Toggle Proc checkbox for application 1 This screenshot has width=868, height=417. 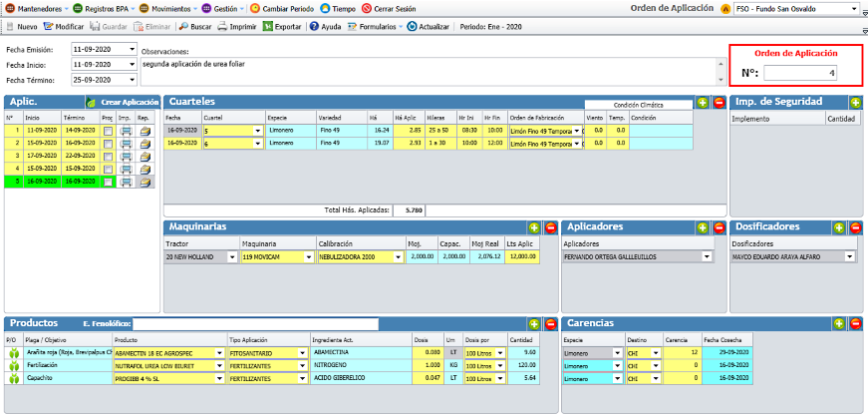pos(108,131)
